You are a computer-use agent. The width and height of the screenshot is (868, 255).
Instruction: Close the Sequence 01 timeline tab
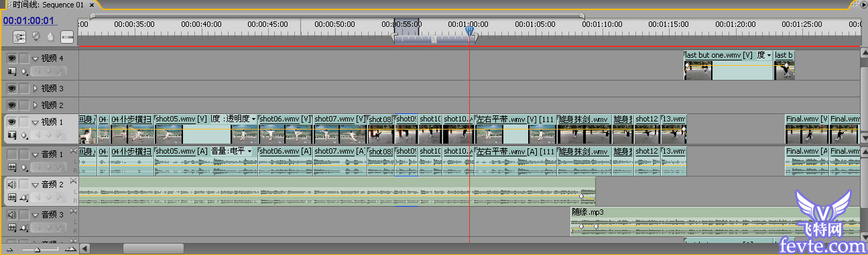click(91, 5)
